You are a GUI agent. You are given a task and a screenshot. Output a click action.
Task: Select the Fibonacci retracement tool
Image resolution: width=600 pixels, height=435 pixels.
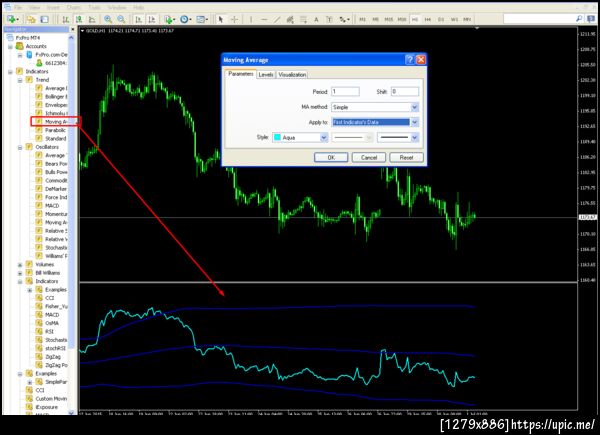click(x=303, y=19)
